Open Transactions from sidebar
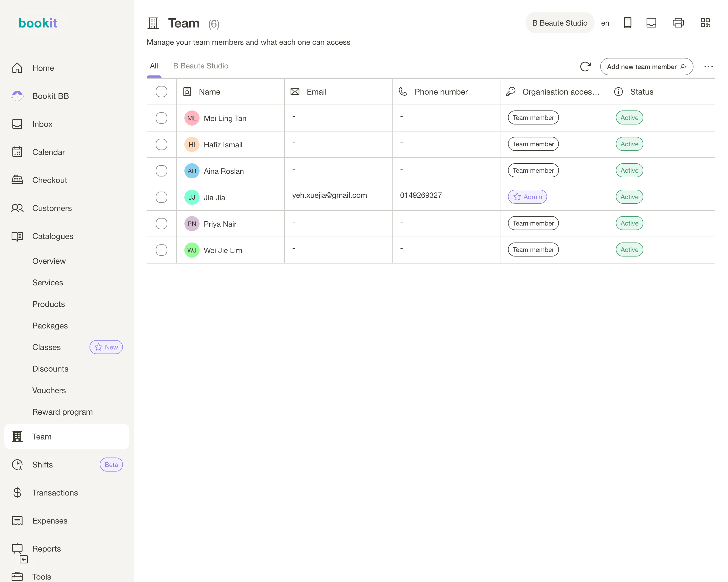The width and height of the screenshot is (728, 582). pos(67,493)
